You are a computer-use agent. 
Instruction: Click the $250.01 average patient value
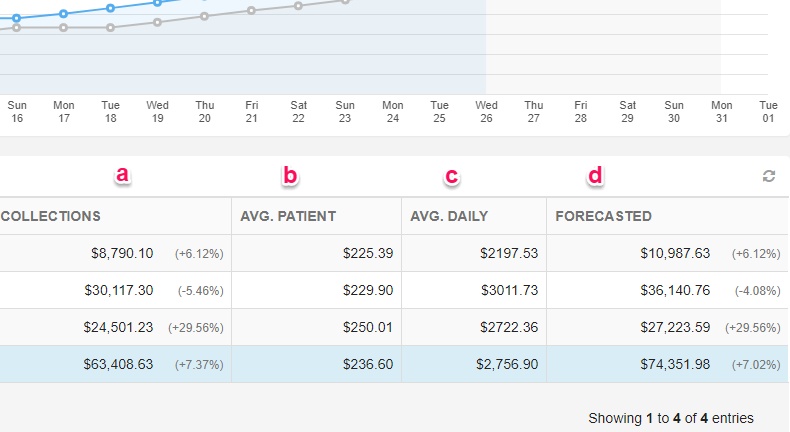pyautogui.click(x=368, y=327)
